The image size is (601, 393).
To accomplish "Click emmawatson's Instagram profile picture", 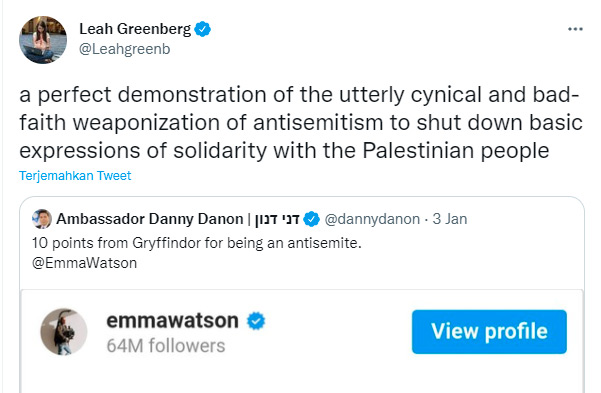I will [x=64, y=332].
